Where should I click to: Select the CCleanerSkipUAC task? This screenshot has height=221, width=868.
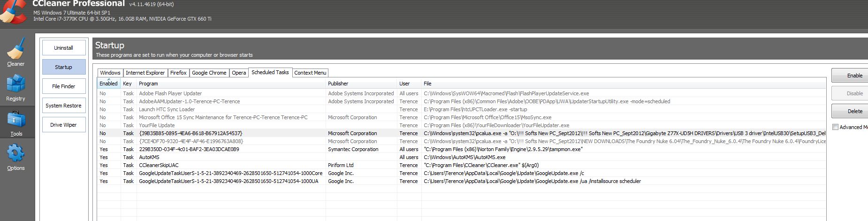coord(462,165)
